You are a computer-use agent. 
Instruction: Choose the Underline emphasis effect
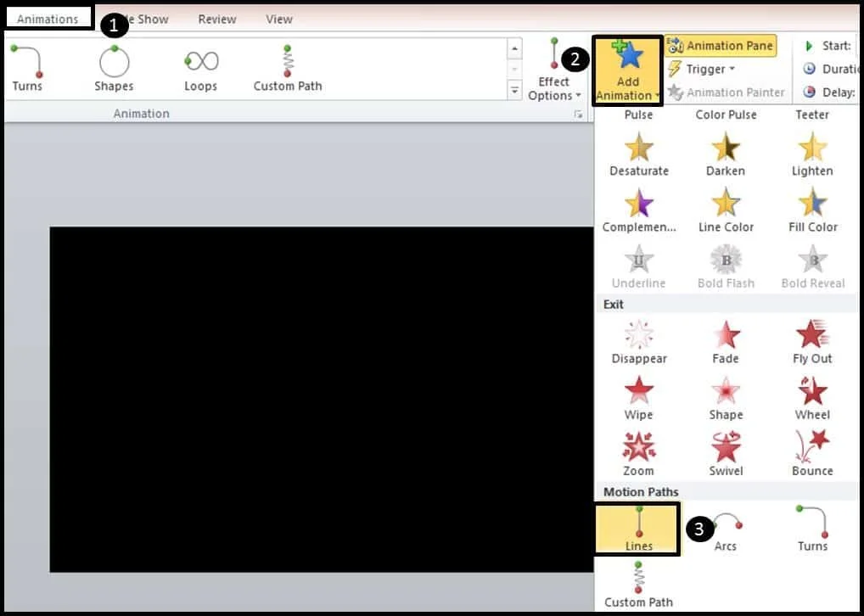pos(639,268)
